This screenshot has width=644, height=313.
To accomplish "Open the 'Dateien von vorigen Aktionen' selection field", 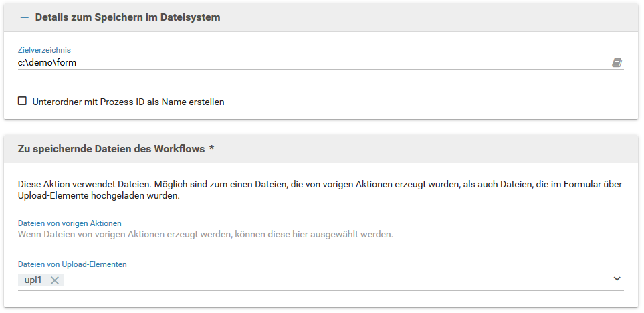I will pos(267,235).
